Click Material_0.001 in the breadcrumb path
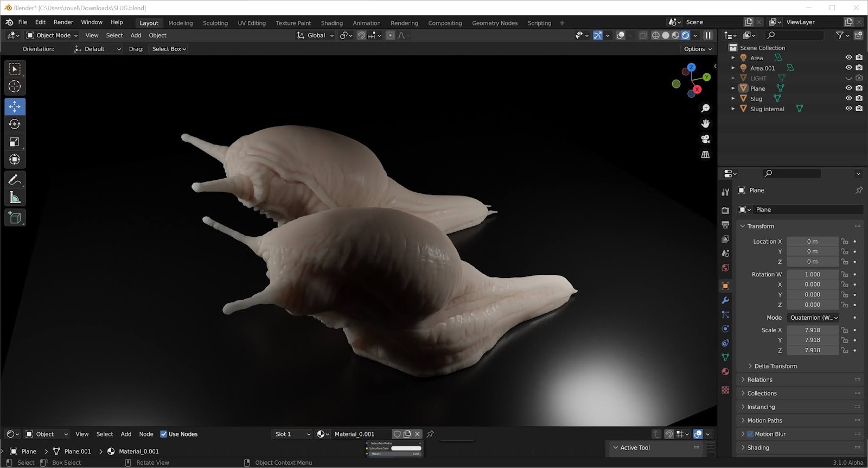 click(139, 451)
